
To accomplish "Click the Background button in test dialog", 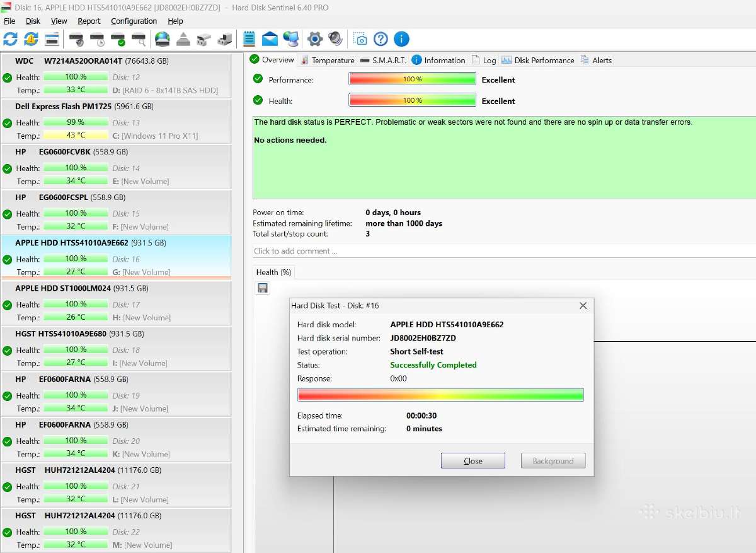I will pos(553,461).
